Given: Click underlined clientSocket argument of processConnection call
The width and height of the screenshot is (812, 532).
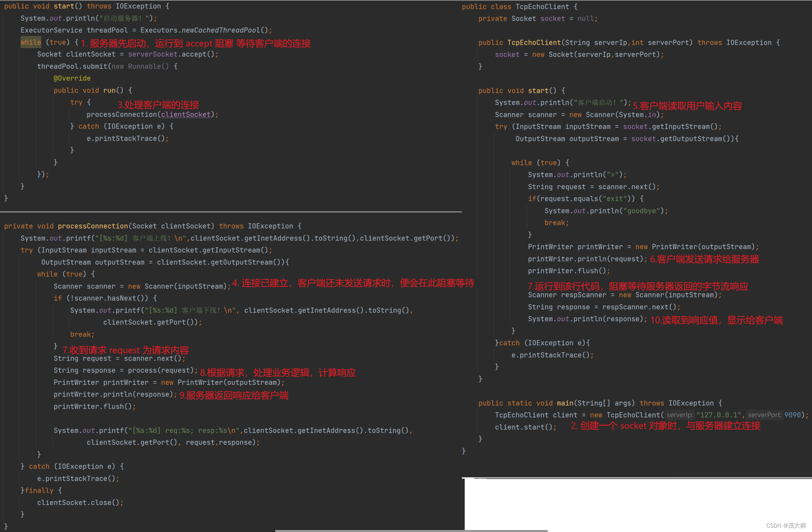Looking at the screenshot, I should pos(186,115).
